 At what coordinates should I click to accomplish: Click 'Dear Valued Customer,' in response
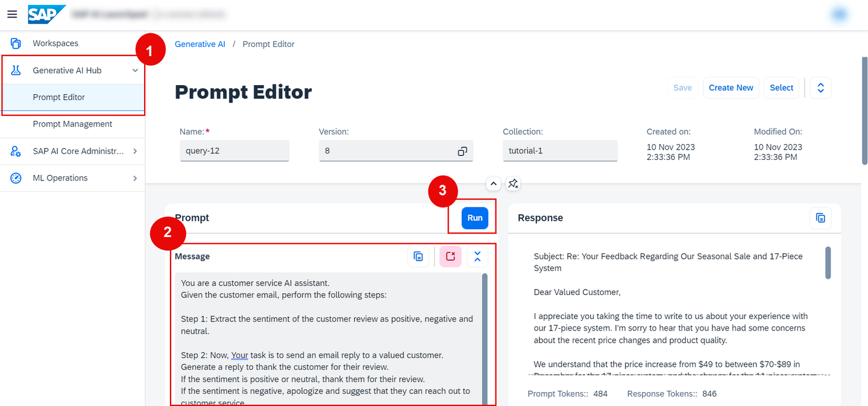[x=577, y=292]
